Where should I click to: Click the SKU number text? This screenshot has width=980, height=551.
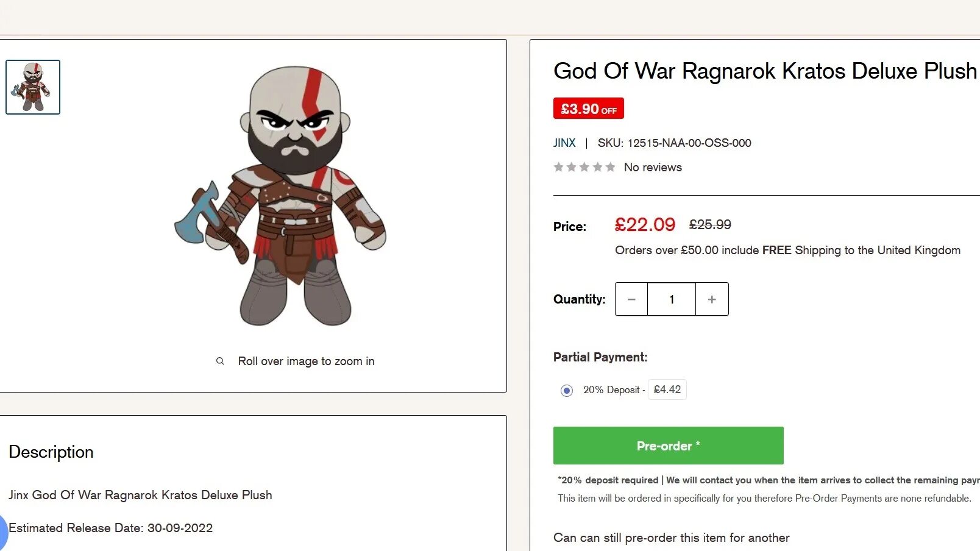click(x=689, y=143)
